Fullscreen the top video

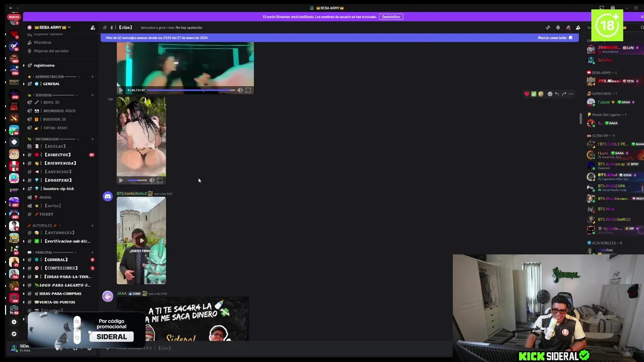pyautogui.click(x=248, y=90)
